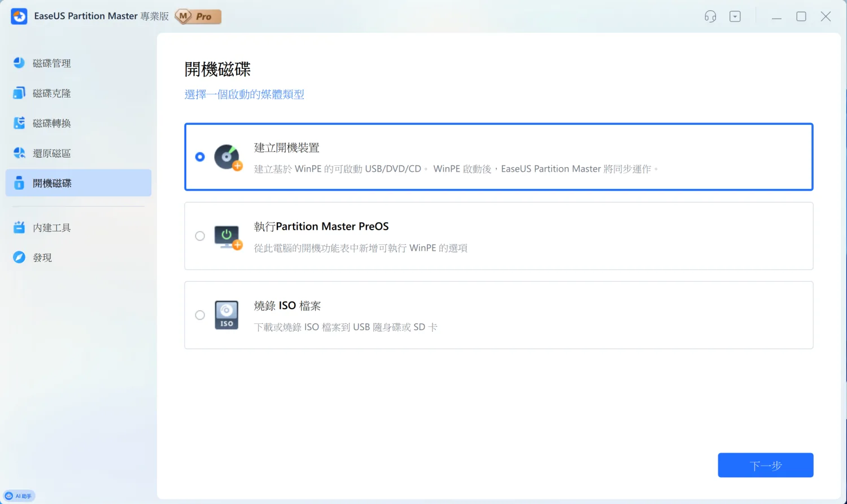Click the 下一步 next button
The height and width of the screenshot is (504, 847).
point(765,465)
